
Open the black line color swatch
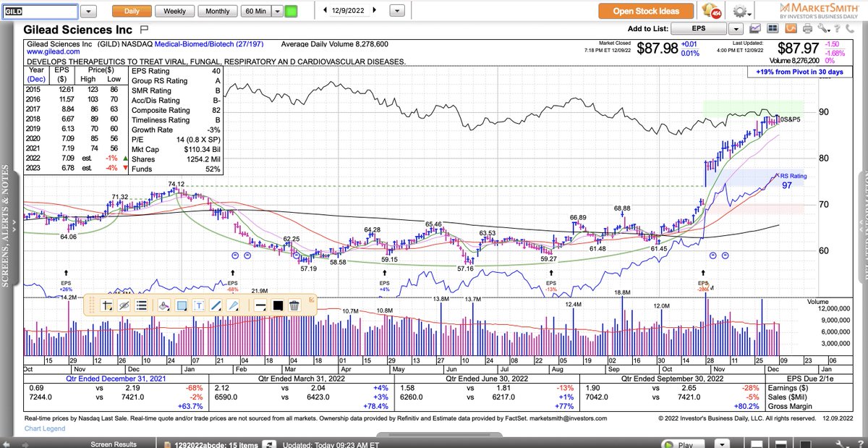[x=277, y=305]
